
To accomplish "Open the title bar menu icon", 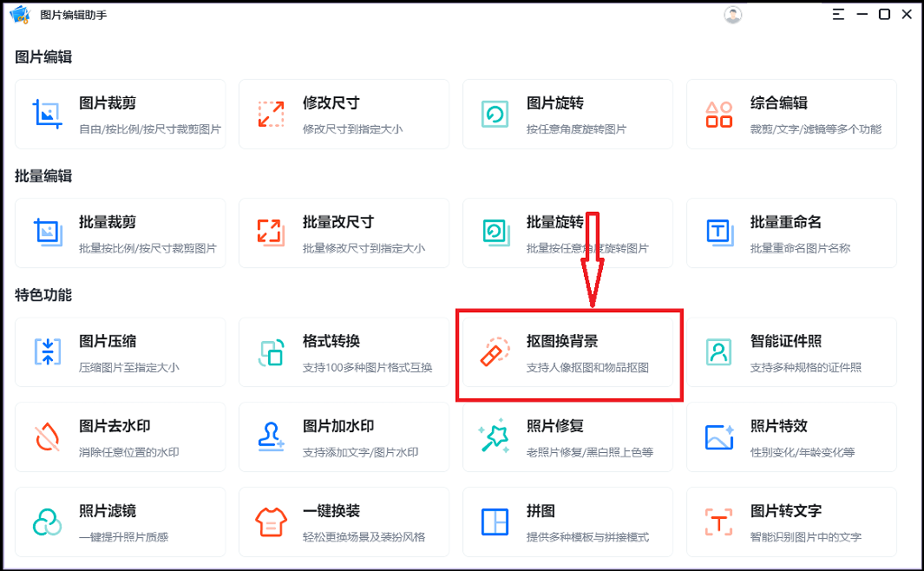I will [x=838, y=15].
